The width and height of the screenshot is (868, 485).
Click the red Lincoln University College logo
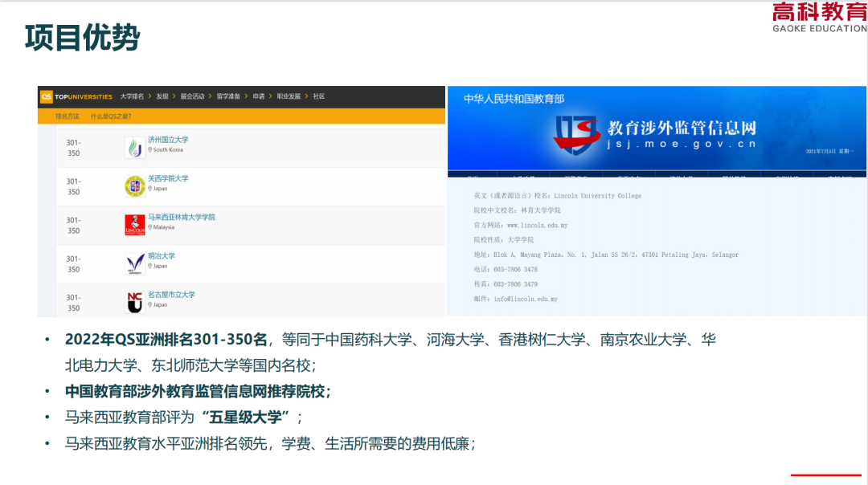click(134, 225)
